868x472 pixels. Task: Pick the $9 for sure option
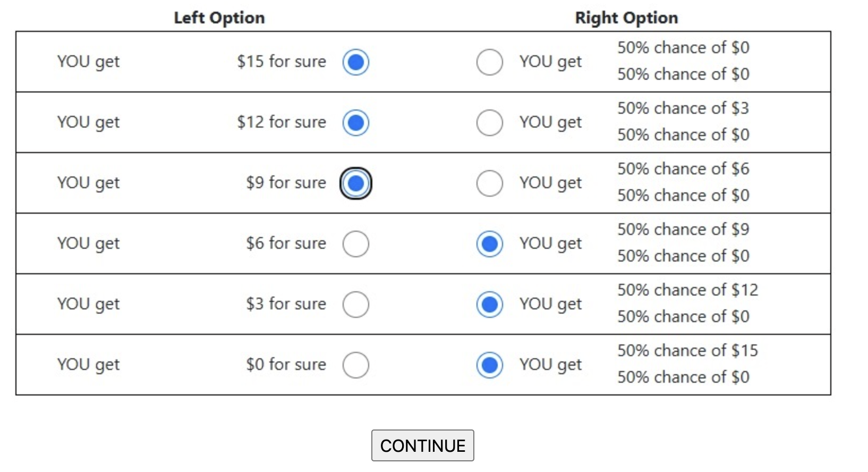coord(355,183)
